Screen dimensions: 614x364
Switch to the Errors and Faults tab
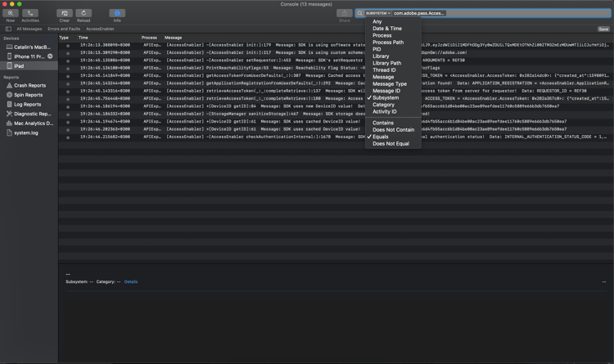[x=64, y=29]
